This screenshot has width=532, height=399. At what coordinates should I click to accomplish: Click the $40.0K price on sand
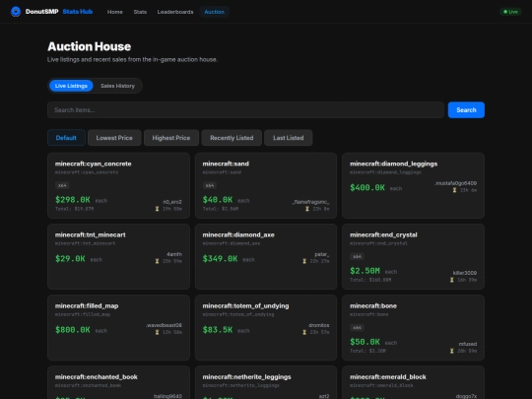tap(218, 200)
